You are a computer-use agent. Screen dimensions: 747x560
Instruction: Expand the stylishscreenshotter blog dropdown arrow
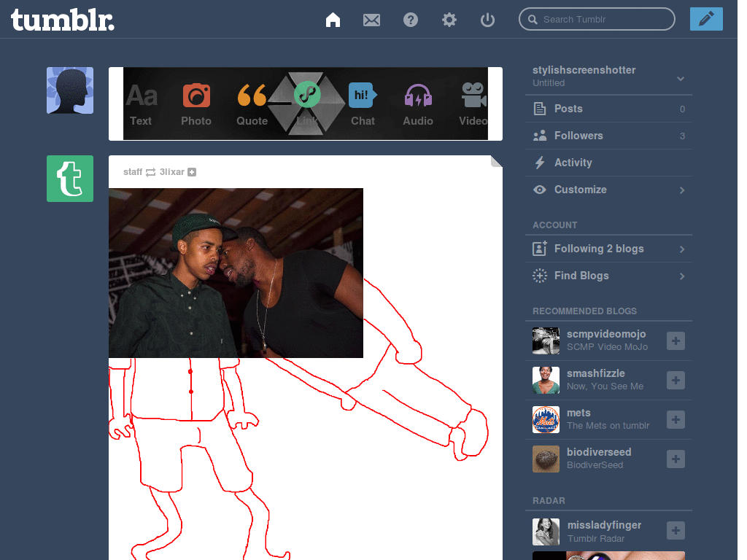tap(681, 79)
